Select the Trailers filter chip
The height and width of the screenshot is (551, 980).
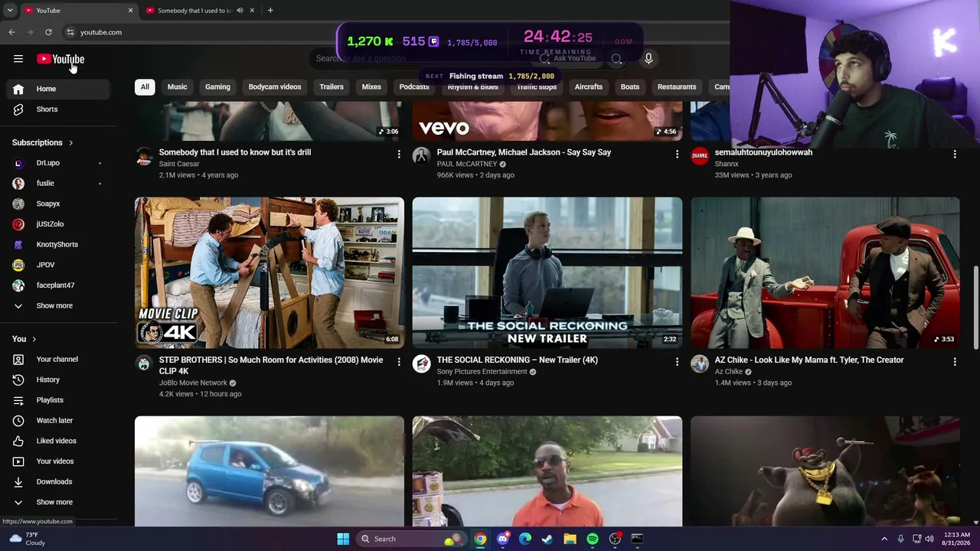[x=332, y=86]
